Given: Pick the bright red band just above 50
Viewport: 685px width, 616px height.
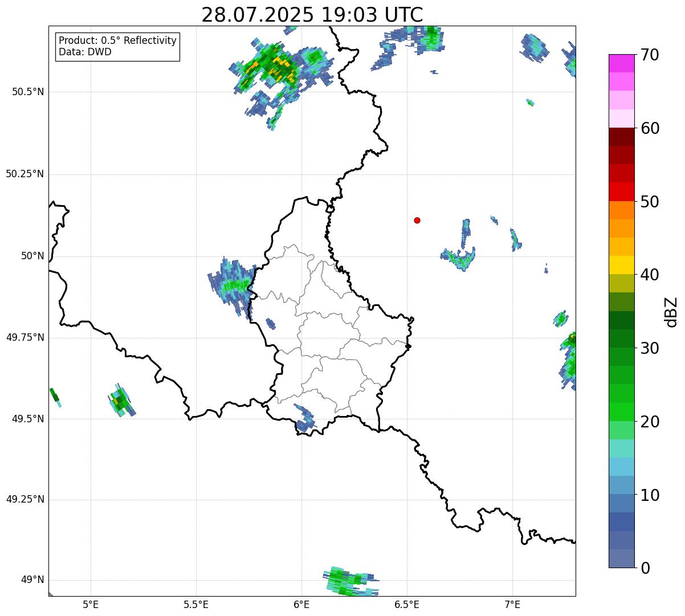Looking at the screenshot, I should point(621,192).
